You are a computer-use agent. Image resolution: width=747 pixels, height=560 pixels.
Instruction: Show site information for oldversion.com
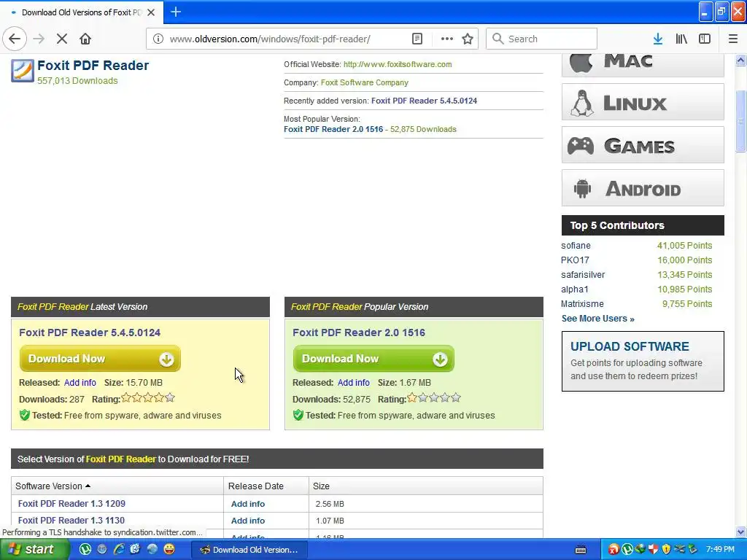pyautogui.click(x=158, y=39)
